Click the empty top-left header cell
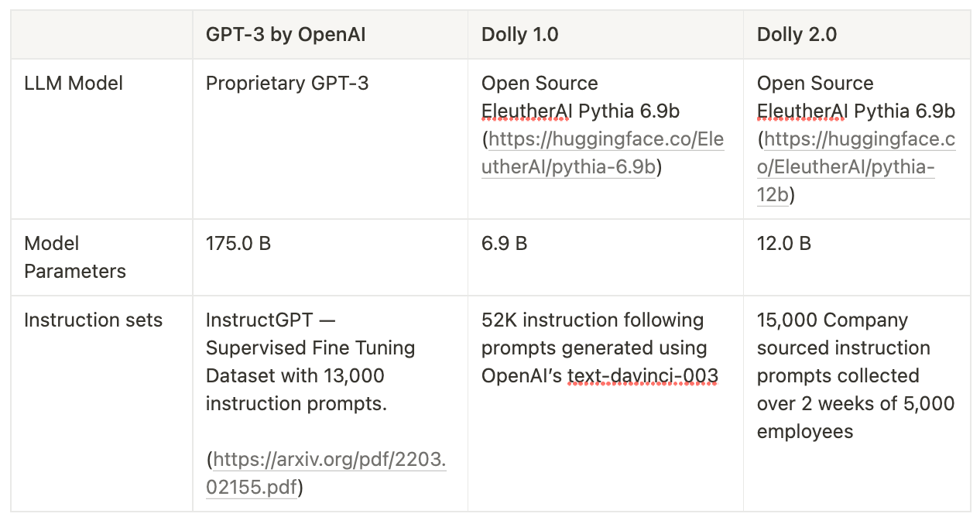The width and height of the screenshot is (980, 517). (102, 35)
